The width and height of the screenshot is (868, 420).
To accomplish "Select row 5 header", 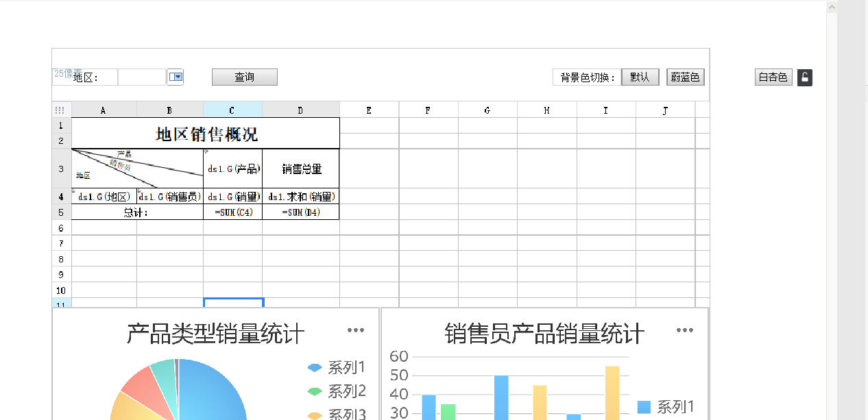I will [62, 212].
